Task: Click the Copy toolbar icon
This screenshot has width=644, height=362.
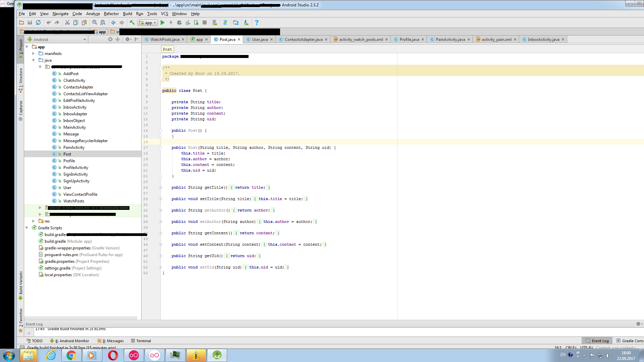Action: pyautogui.click(x=76, y=22)
